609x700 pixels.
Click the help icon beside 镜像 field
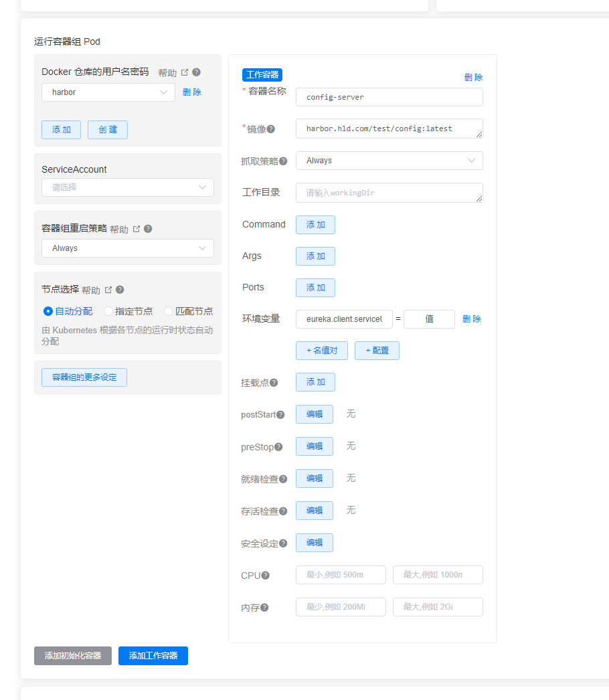pos(272,128)
